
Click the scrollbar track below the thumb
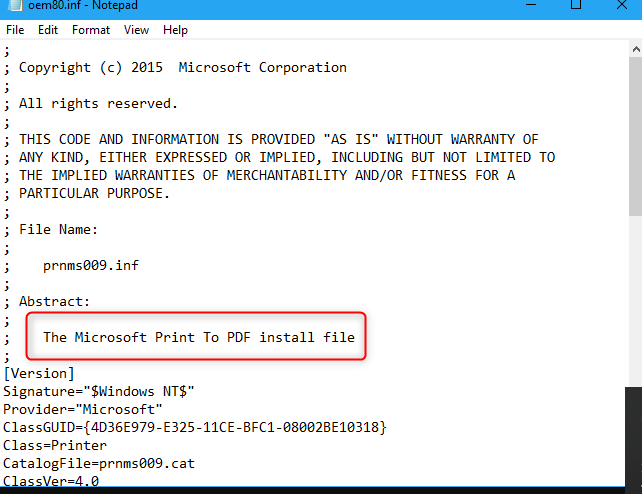pos(636,301)
